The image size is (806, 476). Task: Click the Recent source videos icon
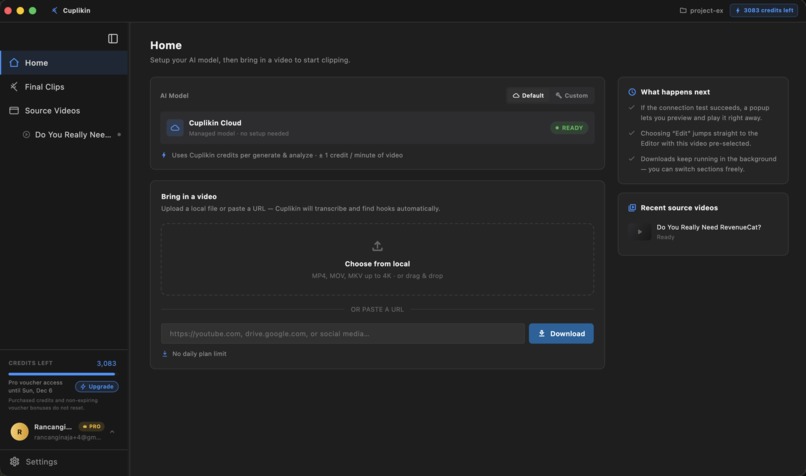coord(632,208)
